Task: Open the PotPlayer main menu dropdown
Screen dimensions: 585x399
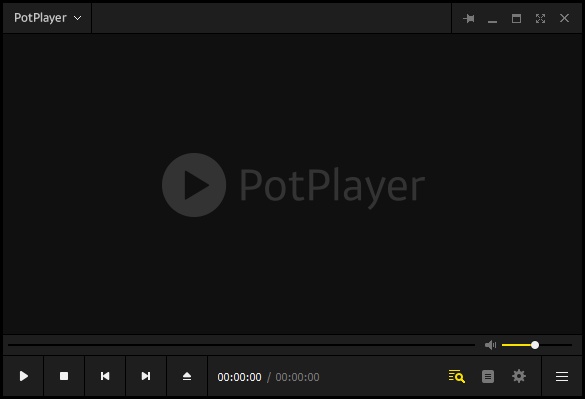Action: (x=47, y=18)
